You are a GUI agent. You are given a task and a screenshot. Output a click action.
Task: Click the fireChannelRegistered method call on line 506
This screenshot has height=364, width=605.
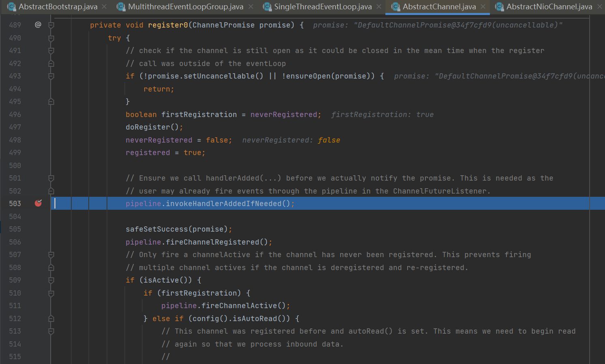click(212, 242)
